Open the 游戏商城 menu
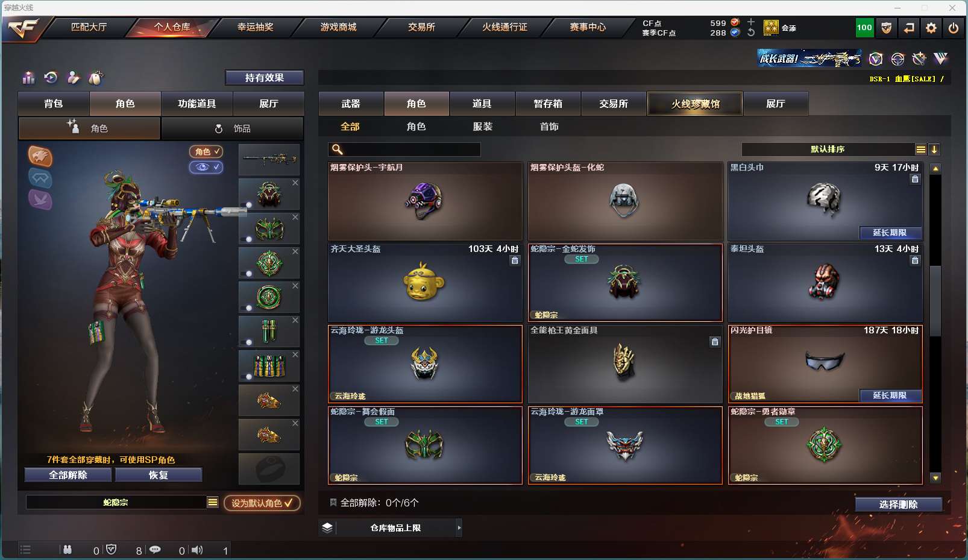Image resolution: width=968 pixels, height=560 pixels. point(338,27)
